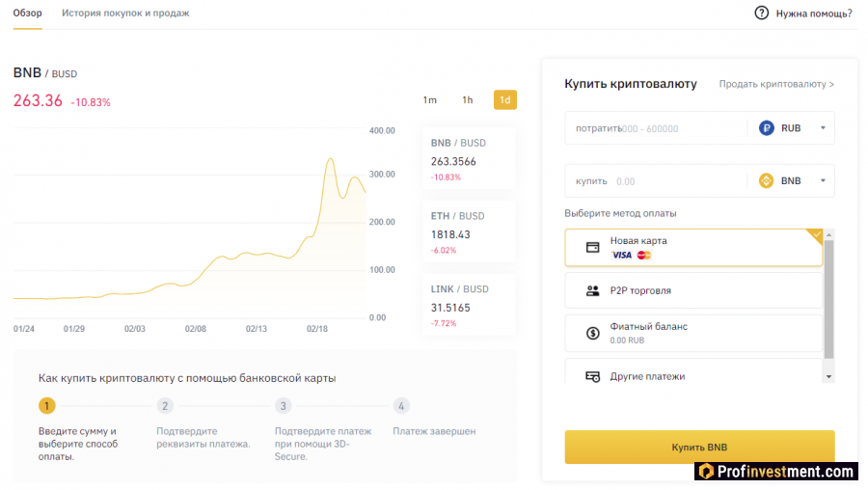This screenshot has width=868, height=490.
Task: Click the -10.83% change next to 263.36
Action: pos(91,102)
